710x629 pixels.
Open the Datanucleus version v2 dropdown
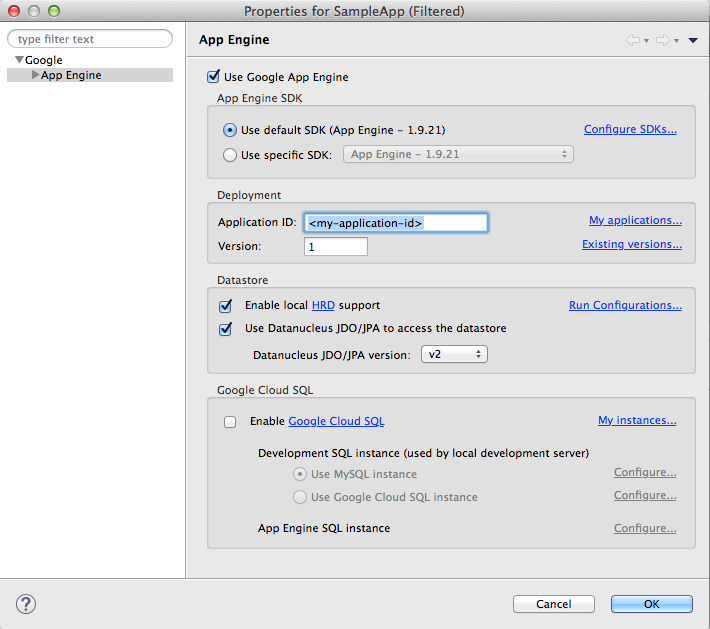(x=454, y=354)
